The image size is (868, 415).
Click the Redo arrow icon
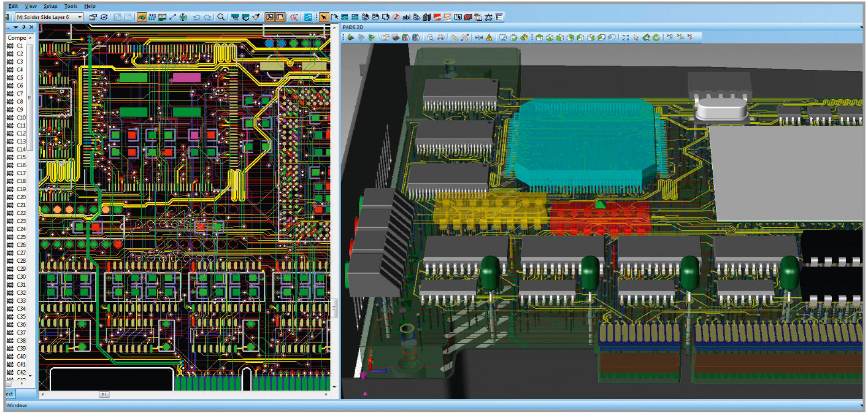(207, 17)
